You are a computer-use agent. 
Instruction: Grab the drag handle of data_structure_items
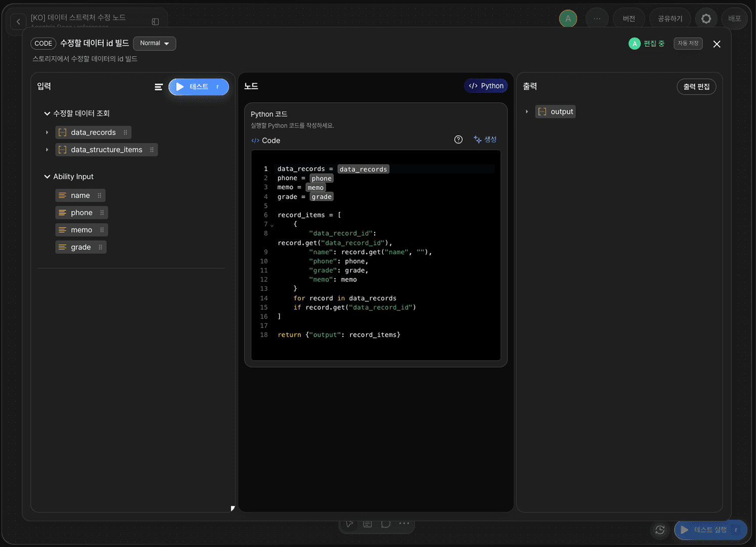click(152, 150)
